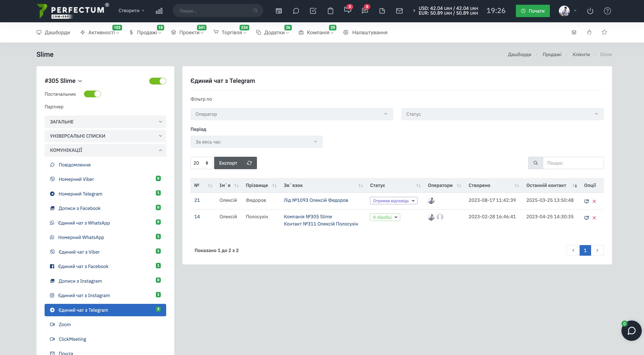Open status dropdown 'Отримав відповідь' in row 21
Viewport: 644px width, 355px height.
coord(394,201)
